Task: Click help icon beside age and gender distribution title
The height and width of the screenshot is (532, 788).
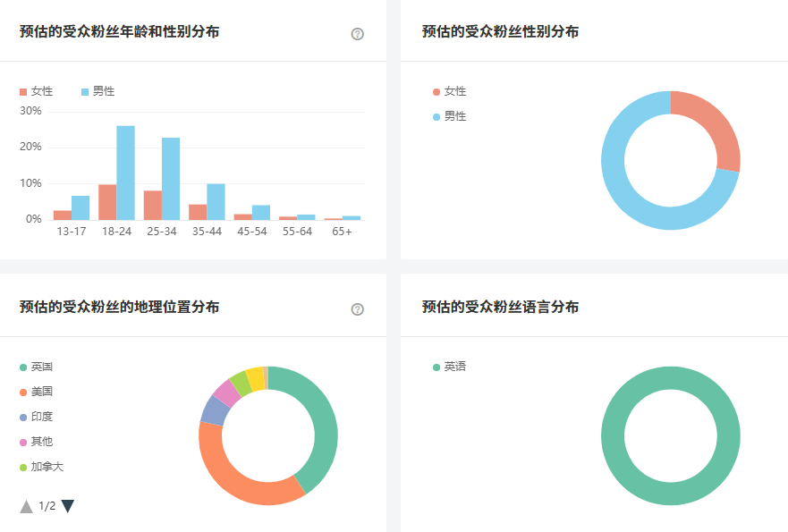Action: coord(358,34)
